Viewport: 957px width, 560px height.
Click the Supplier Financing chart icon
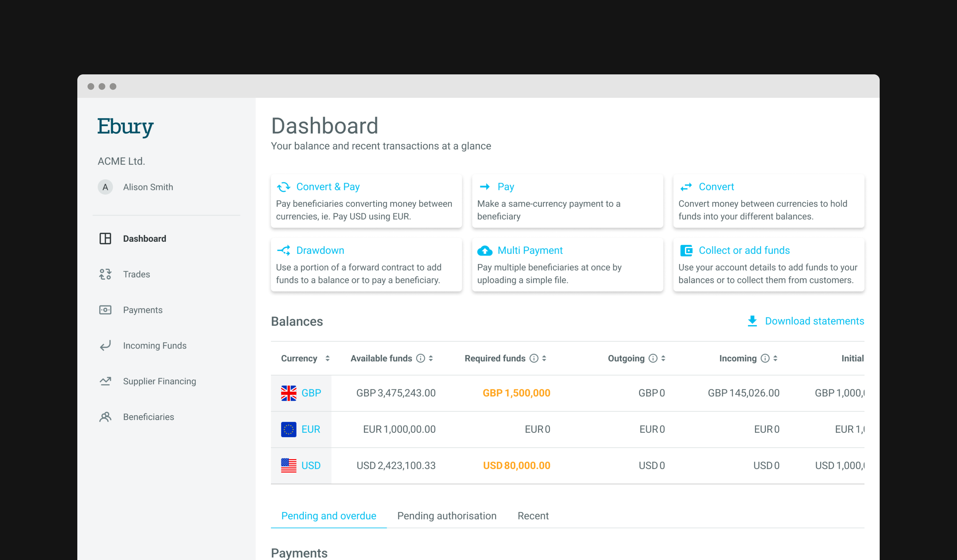[x=105, y=381]
